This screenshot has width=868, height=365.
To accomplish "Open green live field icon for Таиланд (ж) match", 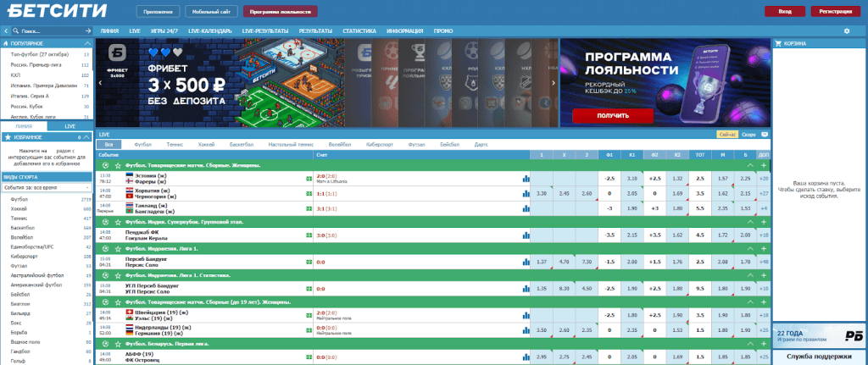I will 309,208.
